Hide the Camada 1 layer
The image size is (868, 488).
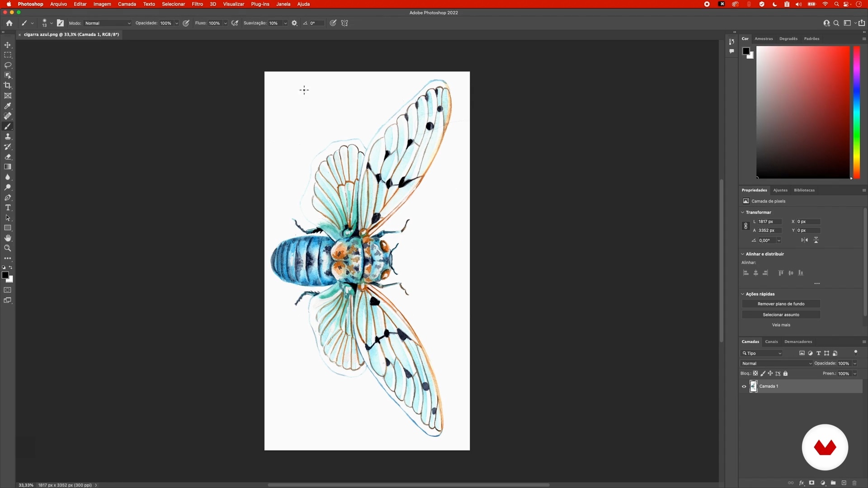pos(744,386)
